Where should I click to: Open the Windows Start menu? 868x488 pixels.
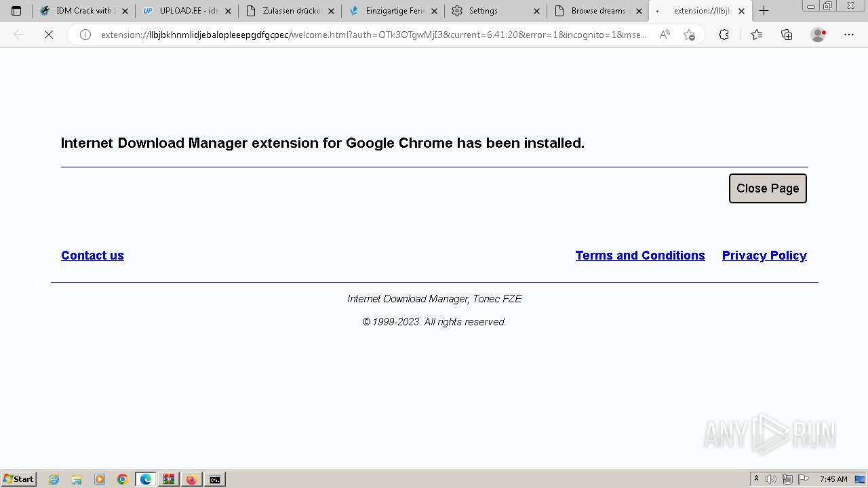(18, 479)
